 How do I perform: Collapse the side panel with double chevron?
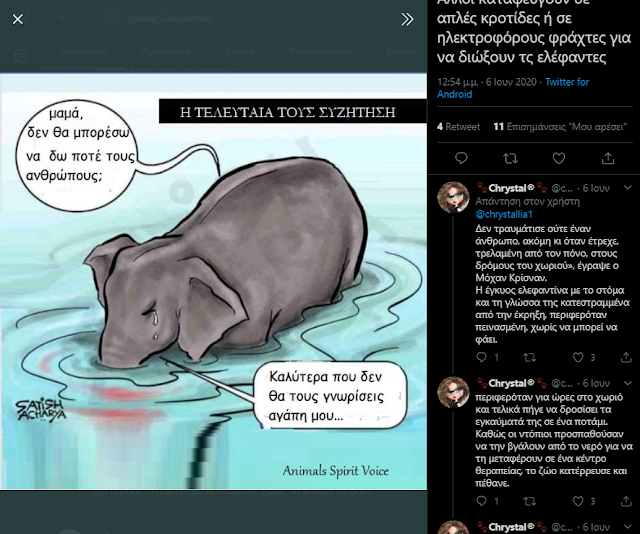pyautogui.click(x=407, y=19)
